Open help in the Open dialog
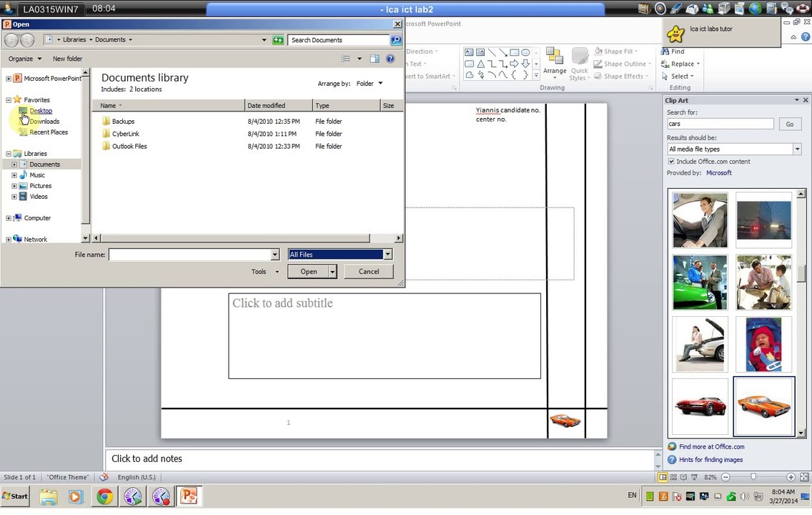This screenshot has height=515, width=812. point(390,59)
